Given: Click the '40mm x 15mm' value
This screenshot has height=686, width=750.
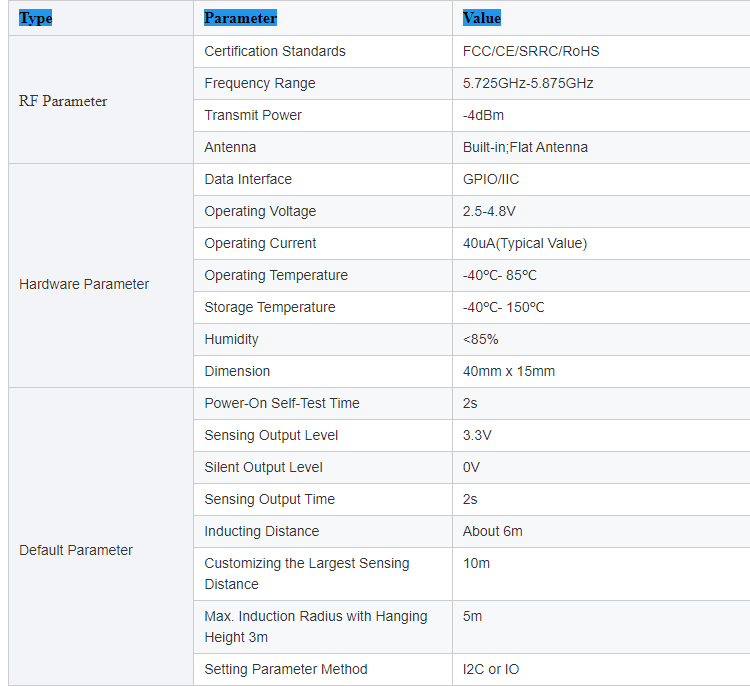Looking at the screenshot, I should coord(508,371).
